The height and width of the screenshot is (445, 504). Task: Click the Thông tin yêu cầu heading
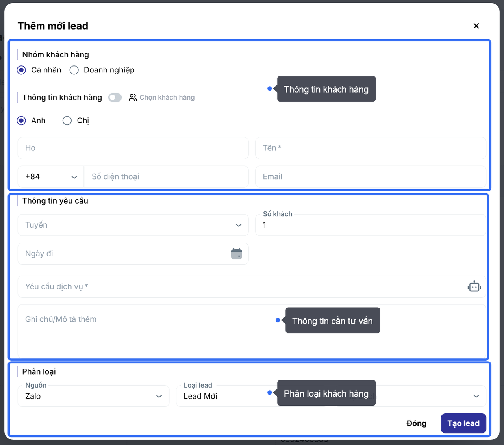pyautogui.click(x=55, y=201)
